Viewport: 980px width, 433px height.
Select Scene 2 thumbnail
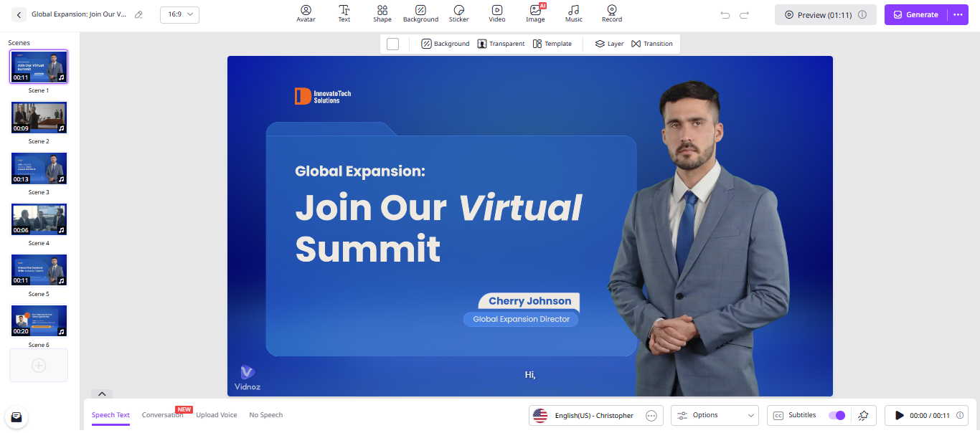(x=39, y=118)
